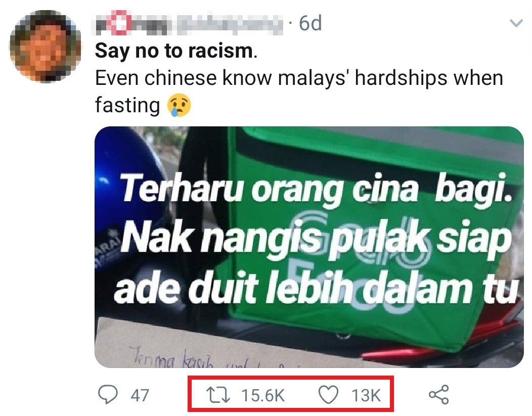Click the crying face emoji
Image resolution: width=532 pixels, height=416 pixels.
point(179,105)
